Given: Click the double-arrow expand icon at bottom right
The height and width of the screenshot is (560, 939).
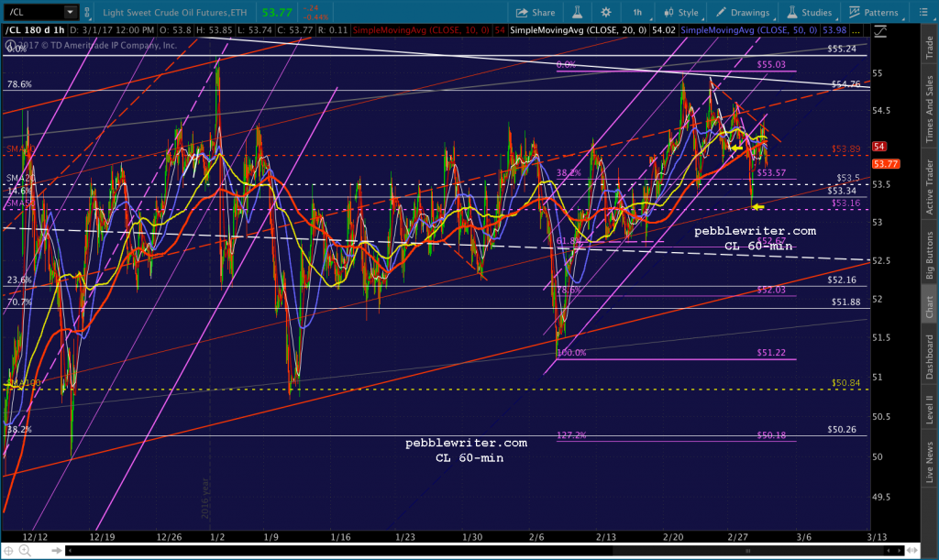Looking at the screenshot, I should (912, 551).
